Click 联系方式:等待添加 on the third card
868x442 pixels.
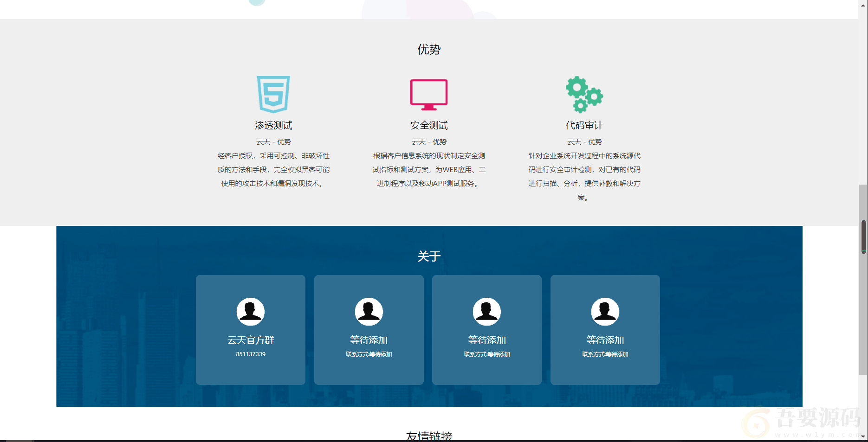pyautogui.click(x=487, y=354)
